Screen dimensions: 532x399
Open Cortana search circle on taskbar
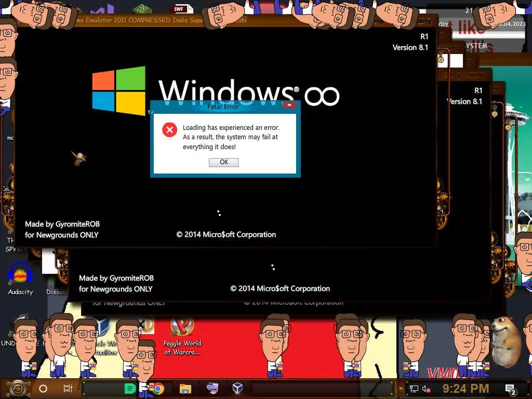43,389
